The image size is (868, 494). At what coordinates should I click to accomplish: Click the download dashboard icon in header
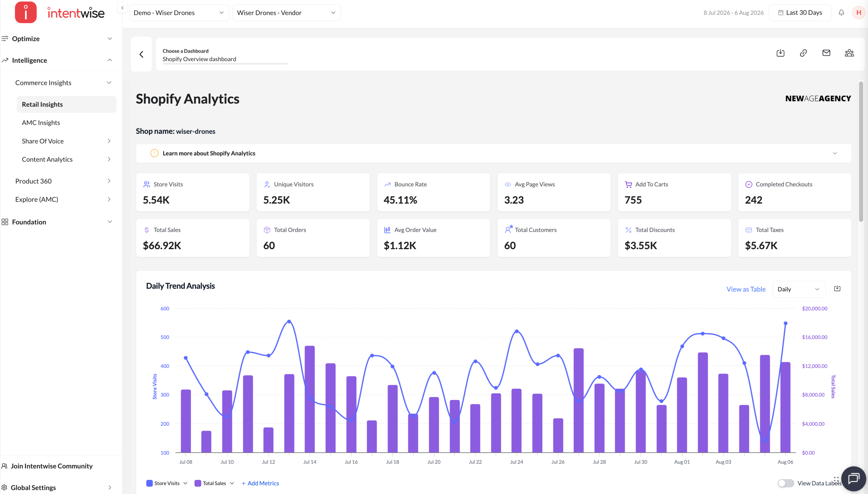780,53
